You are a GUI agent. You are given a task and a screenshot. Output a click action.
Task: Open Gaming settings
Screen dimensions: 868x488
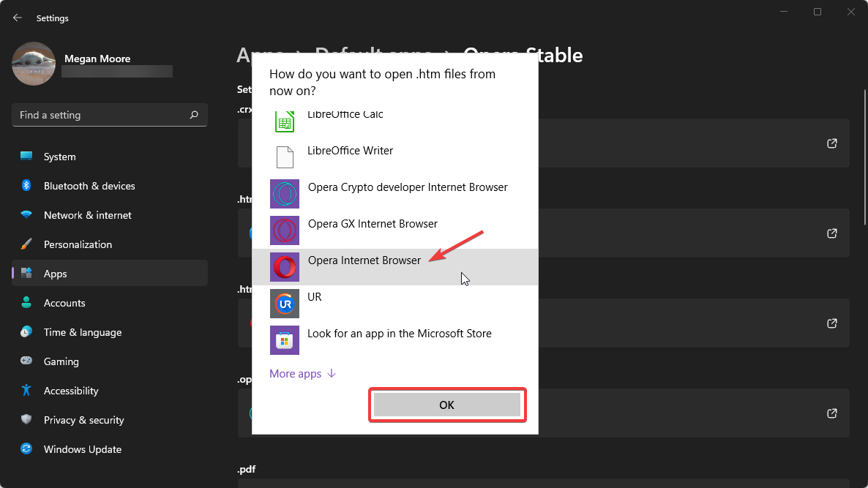(110, 362)
